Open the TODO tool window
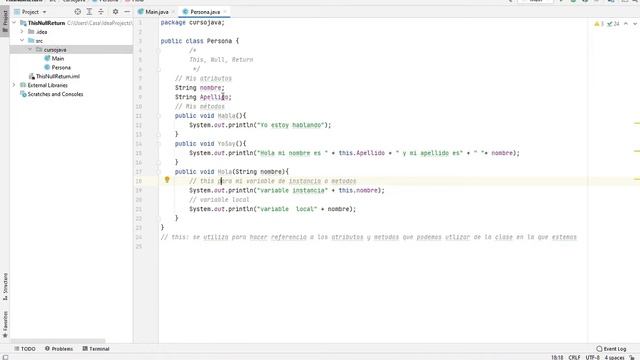Screen dimensions: 640x360 25,349
